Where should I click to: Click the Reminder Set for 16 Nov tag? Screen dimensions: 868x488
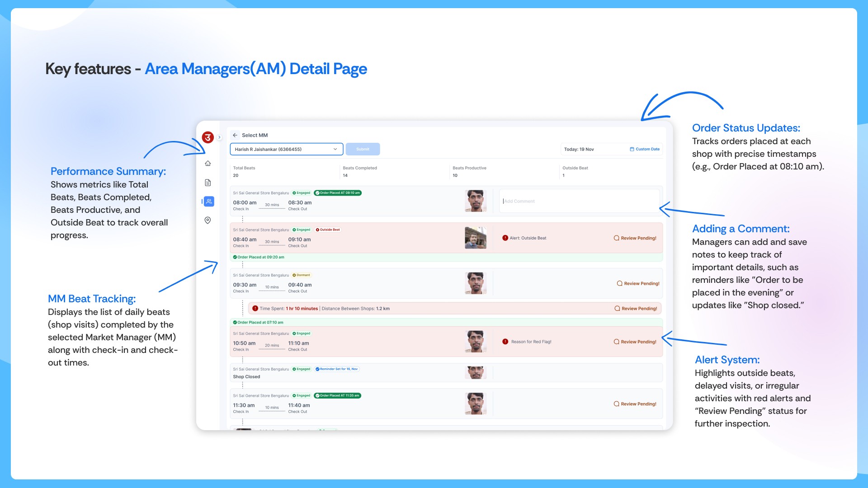pyautogui.click(x=337, y=369)
